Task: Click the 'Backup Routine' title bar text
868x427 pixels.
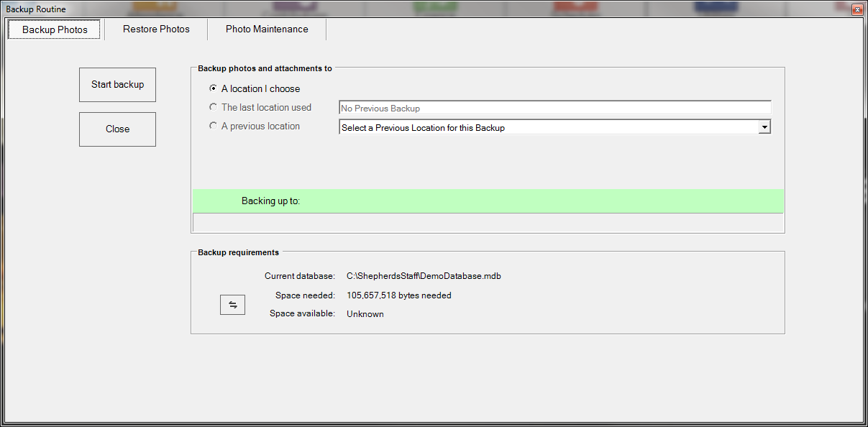Action: [36, 9]
